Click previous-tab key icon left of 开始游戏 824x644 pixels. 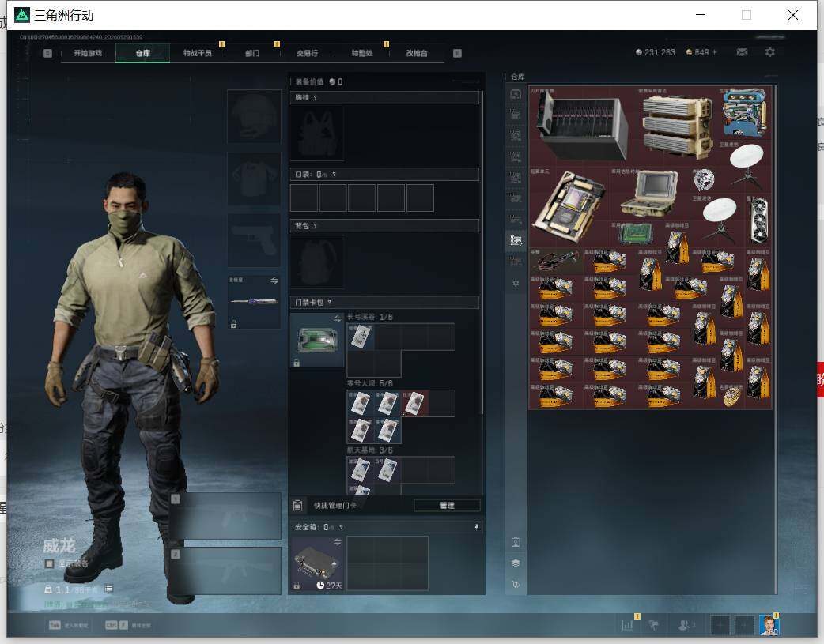(47, 53)
